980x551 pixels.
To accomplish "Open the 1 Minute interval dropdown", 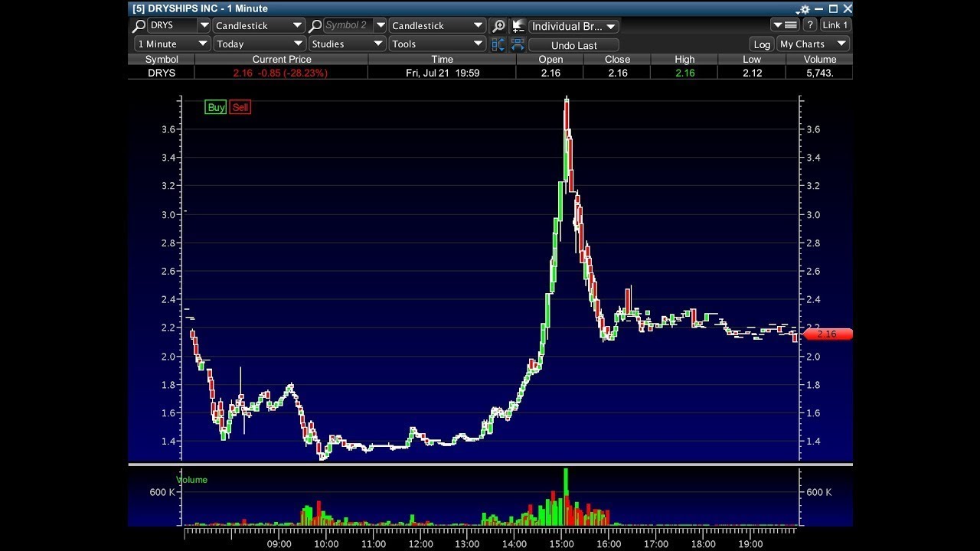I will (172, 44).
